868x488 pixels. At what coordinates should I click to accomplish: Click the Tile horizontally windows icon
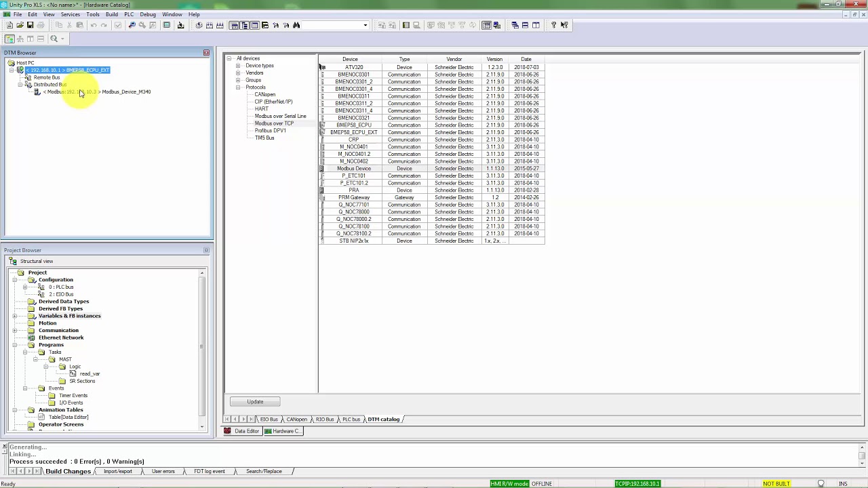tap(525, 25)
